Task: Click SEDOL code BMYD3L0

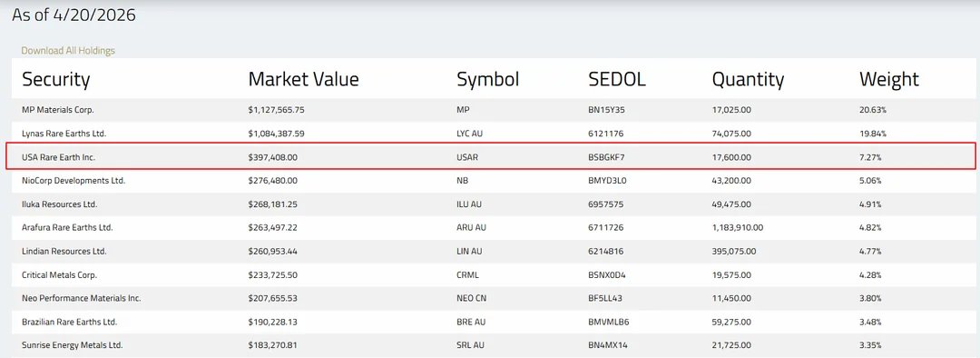Action: tap(608, 180)
